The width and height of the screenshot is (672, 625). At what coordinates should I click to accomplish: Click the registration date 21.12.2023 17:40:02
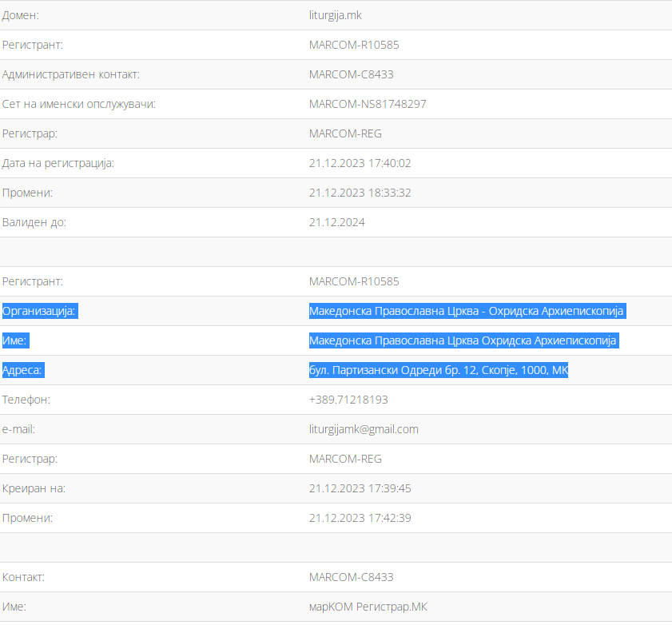(x=360, y=163)
